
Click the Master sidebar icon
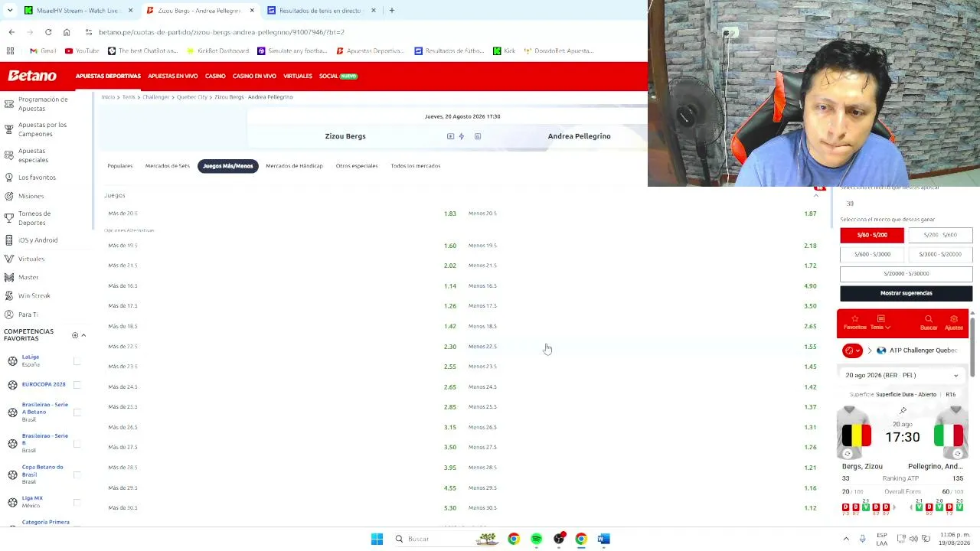[9, 277]
